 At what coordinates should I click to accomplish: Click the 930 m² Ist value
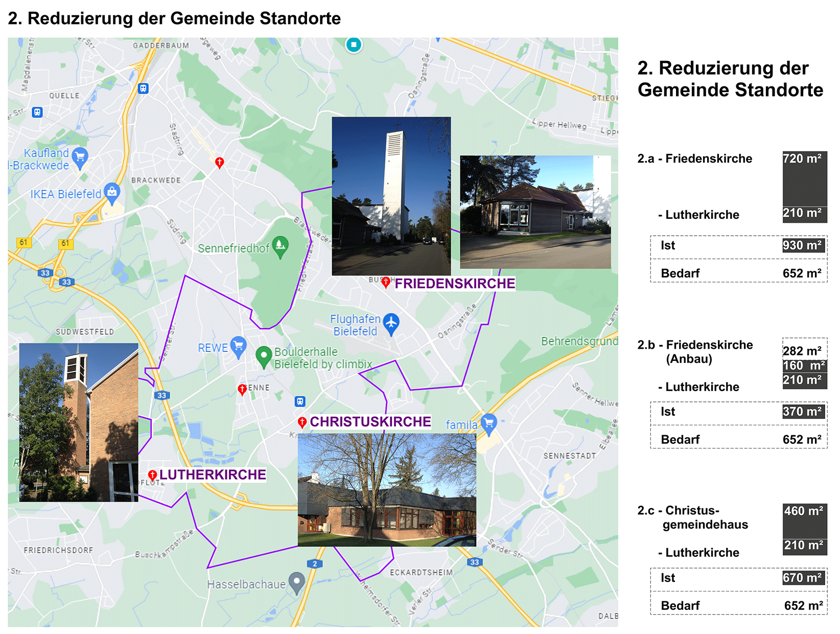click(804, 245)
